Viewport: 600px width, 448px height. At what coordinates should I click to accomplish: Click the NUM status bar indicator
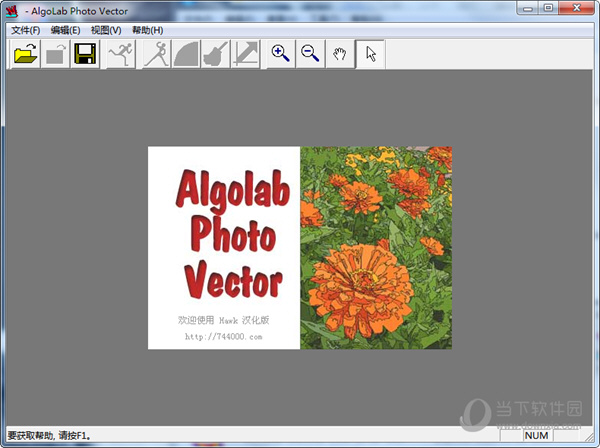(x=536, y=436)
